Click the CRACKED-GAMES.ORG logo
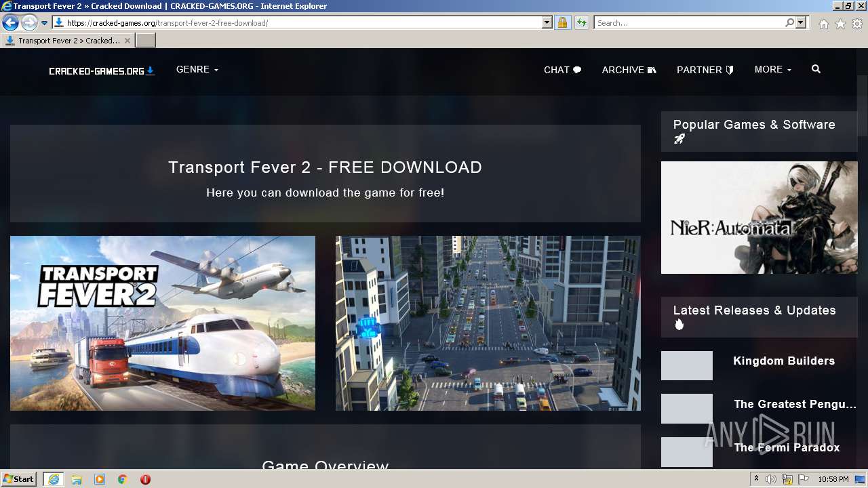Viewport: 868px width, 488px height. (x=102, y=70)
